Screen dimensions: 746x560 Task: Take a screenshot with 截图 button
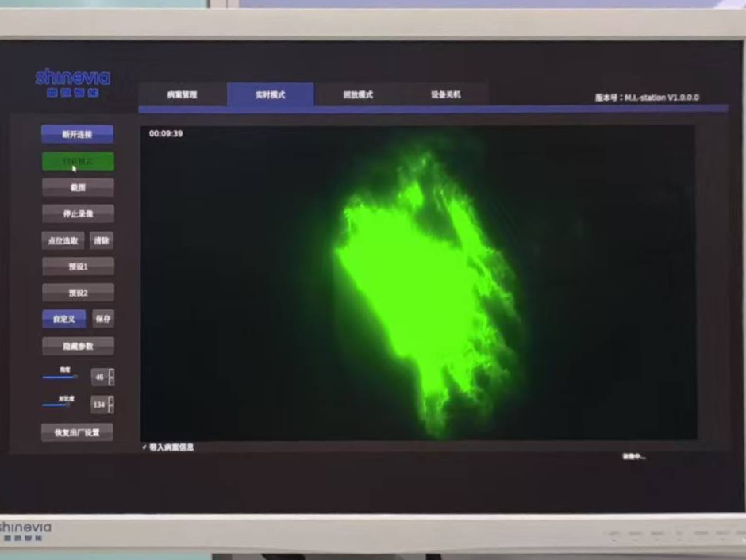coord(77,188)
